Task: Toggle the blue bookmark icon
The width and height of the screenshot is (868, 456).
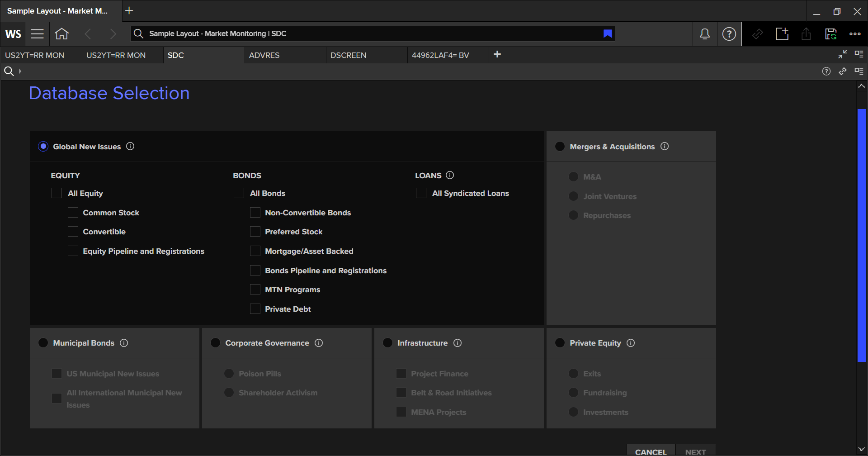Action: 608,34
